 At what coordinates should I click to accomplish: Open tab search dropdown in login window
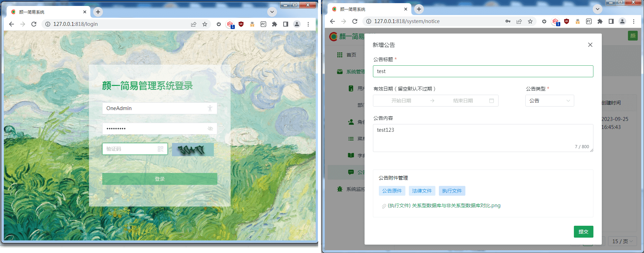click(x=272, y=12)
